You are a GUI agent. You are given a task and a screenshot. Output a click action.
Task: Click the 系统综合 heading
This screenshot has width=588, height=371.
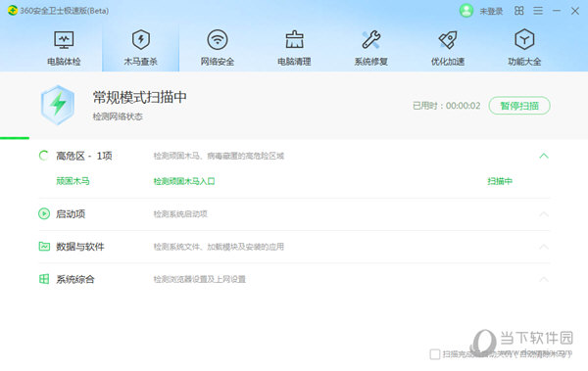[x=75, y=279]
